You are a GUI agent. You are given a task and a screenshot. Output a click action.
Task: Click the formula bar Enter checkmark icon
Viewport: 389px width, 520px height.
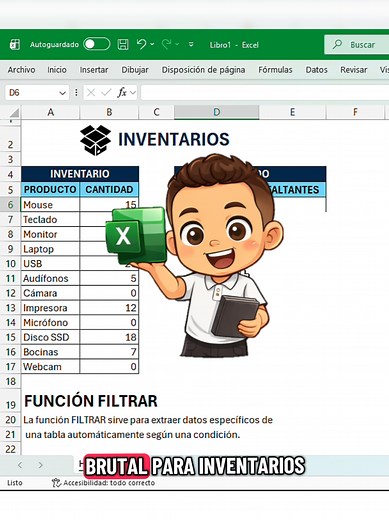pos(106,93)
